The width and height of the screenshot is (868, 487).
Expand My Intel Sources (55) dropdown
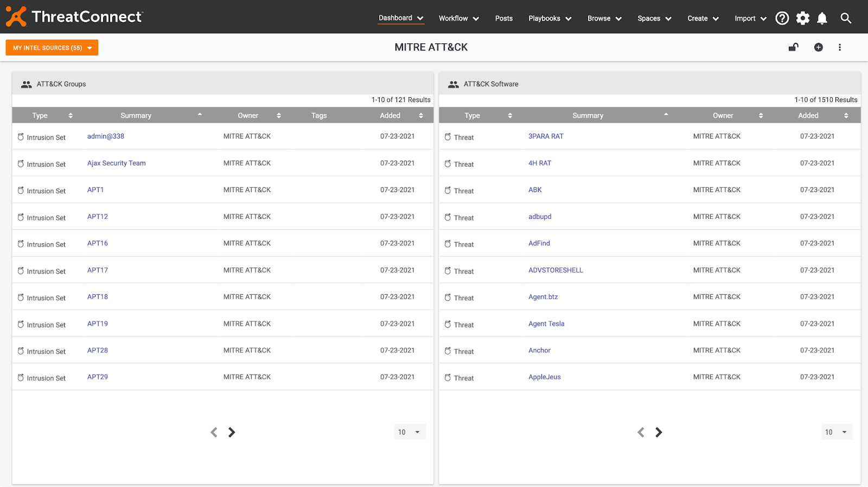coord(52,48)
